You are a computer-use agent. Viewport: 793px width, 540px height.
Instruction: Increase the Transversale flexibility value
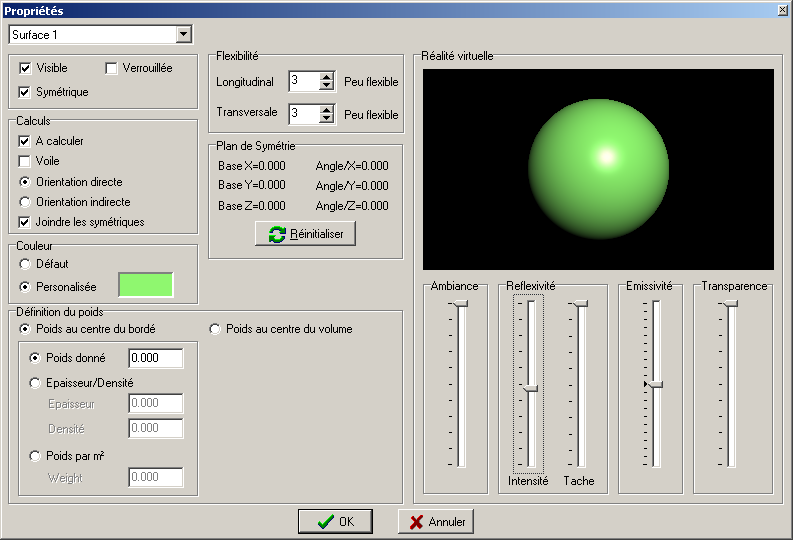click(327, 109)
